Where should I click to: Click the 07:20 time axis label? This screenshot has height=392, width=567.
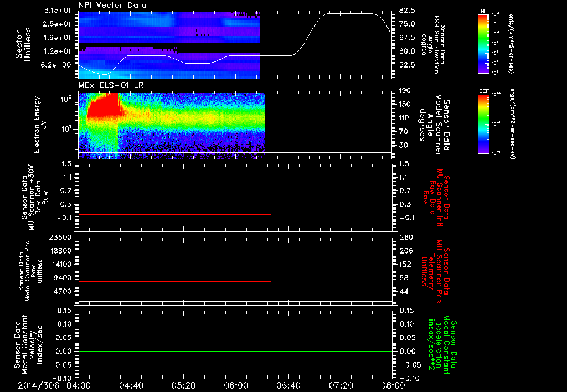341,385
